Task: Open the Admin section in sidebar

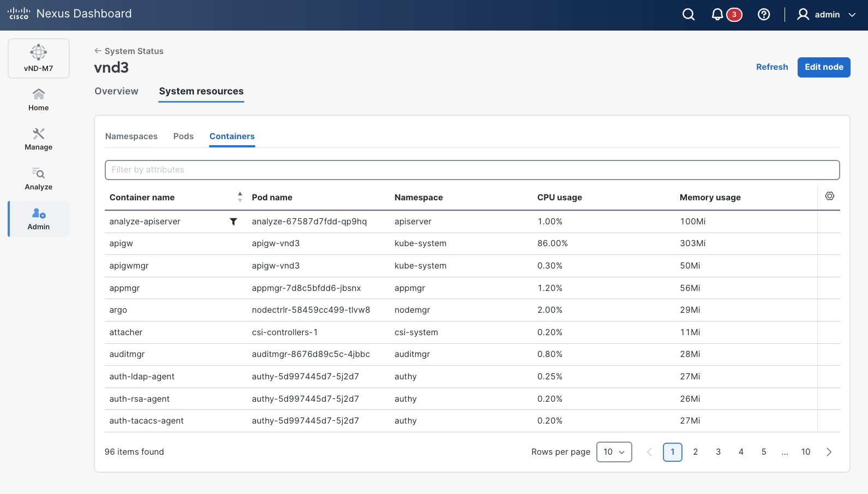Action: pos(39,219)
